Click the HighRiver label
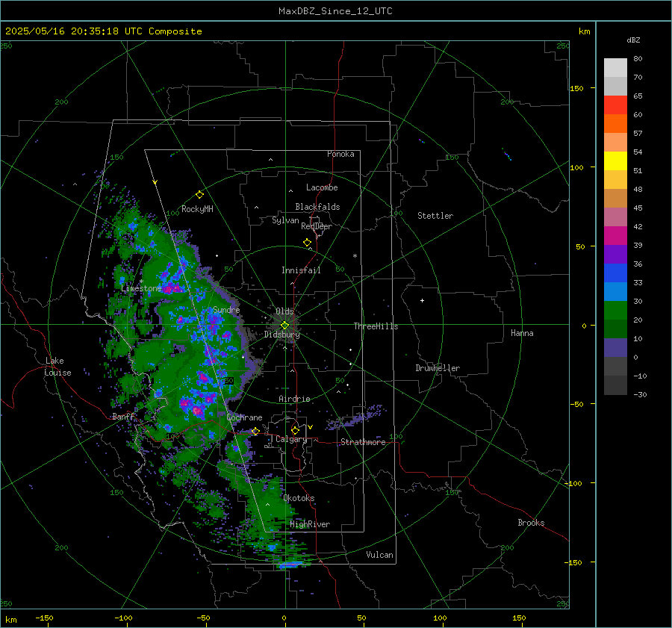This screenshot has height=628, width=672. (x=310, y=524)
